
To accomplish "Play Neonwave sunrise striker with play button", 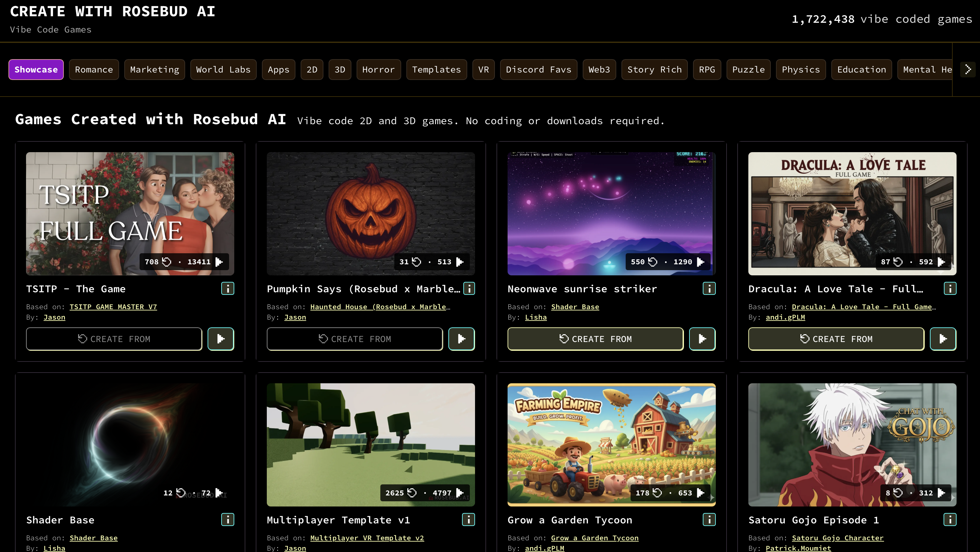I will (x=702, y=339).
